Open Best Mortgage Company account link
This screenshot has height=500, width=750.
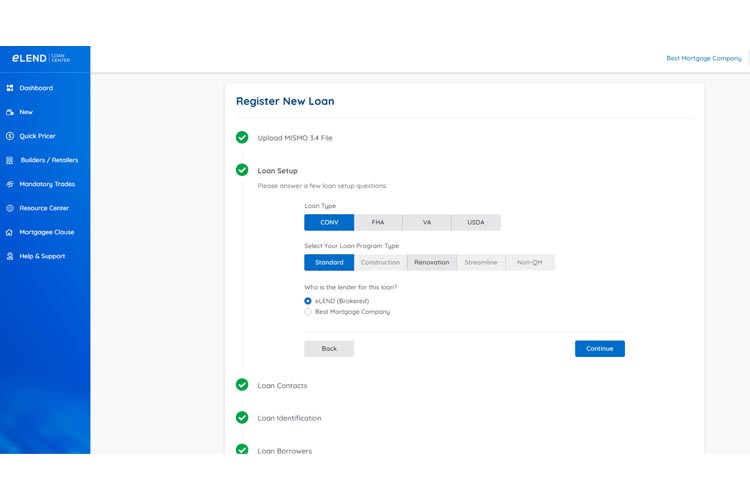tap(703, 58)
